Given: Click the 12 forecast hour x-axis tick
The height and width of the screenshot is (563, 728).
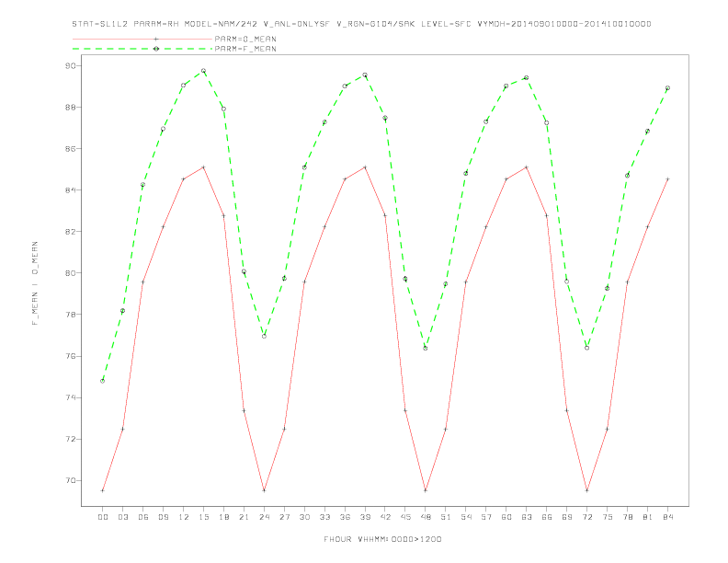Looking at the screenshot, I should 184,517.
